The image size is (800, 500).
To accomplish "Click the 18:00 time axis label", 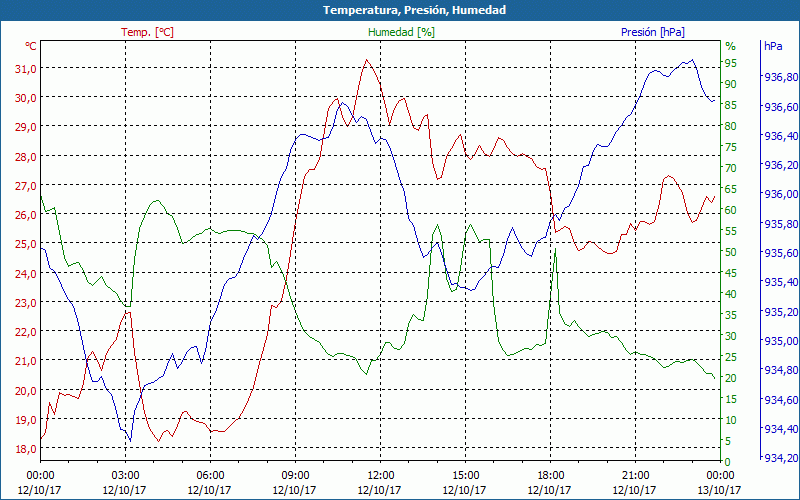I will point(550,476).
